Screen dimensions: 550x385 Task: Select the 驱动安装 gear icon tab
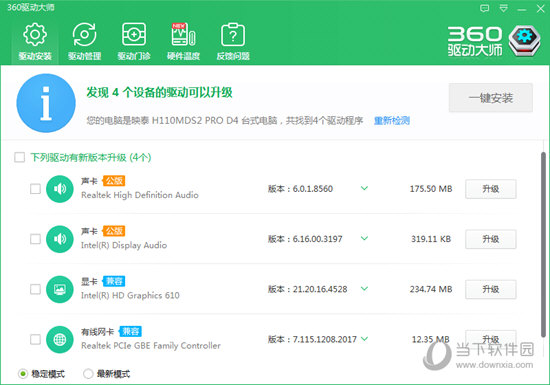(35, 41)
